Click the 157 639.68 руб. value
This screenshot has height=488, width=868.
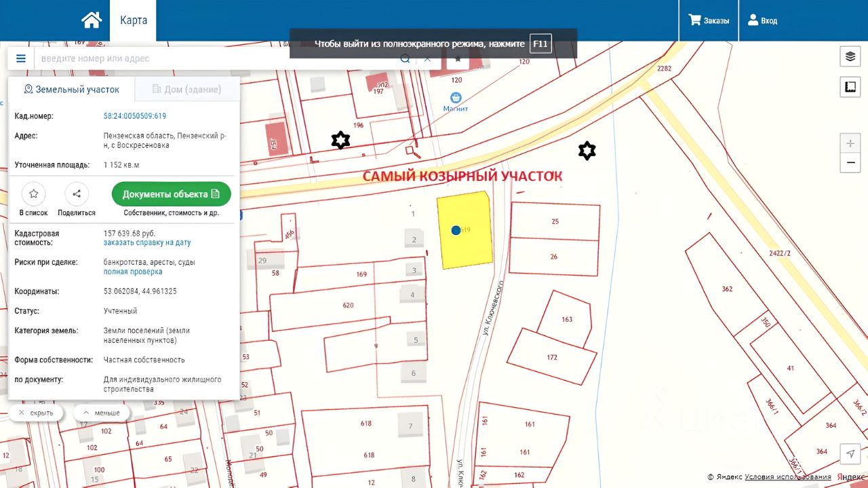point(130,233)
